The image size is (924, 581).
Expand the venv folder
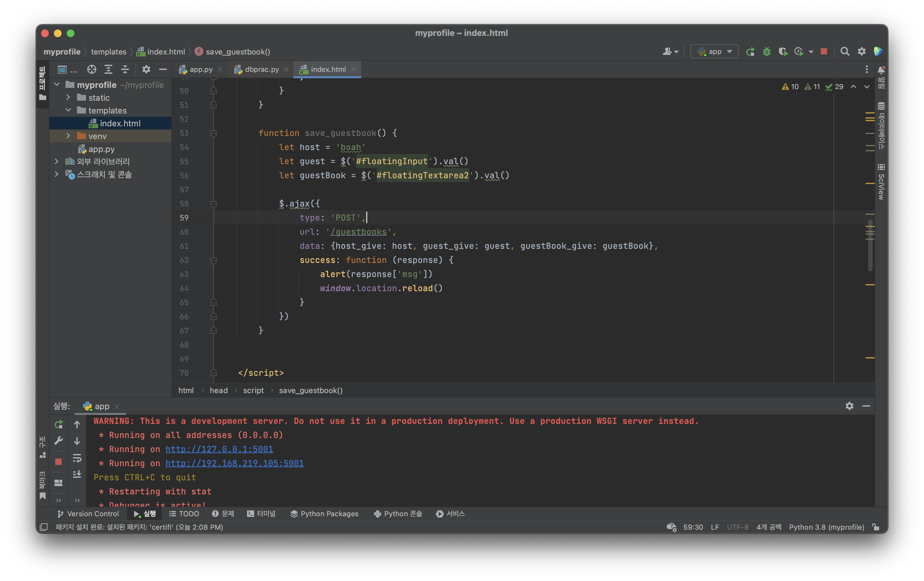tap(68, 136)
